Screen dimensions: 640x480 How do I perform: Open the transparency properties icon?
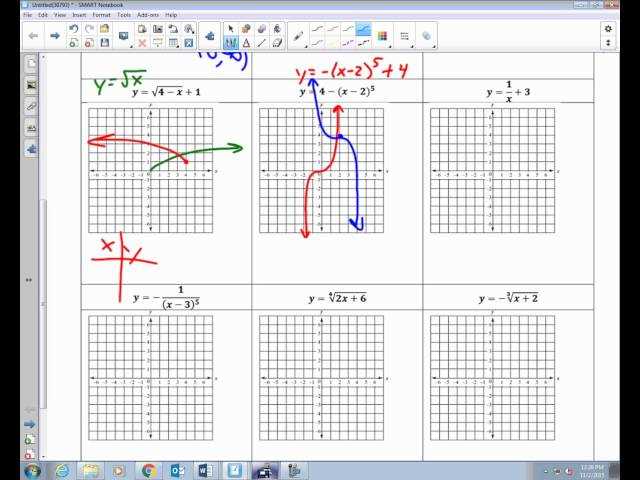coord(426,36)
